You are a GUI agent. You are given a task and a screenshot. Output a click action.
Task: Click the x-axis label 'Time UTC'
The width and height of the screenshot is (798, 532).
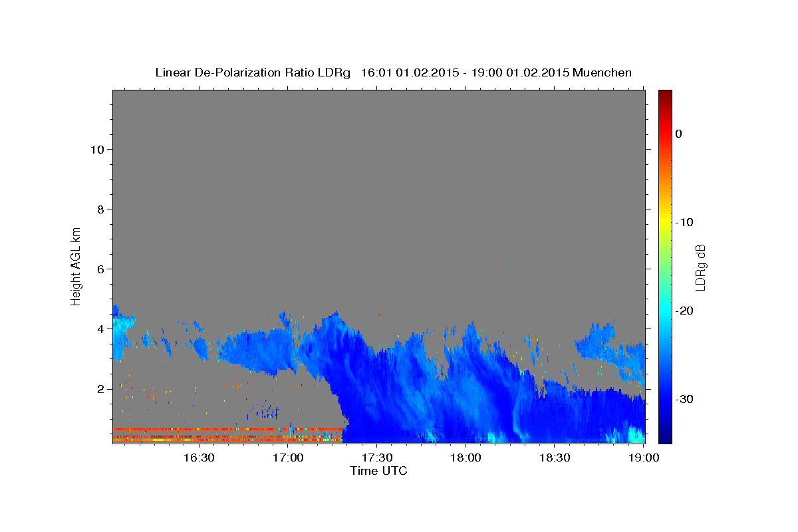click(x=378, y=471)
